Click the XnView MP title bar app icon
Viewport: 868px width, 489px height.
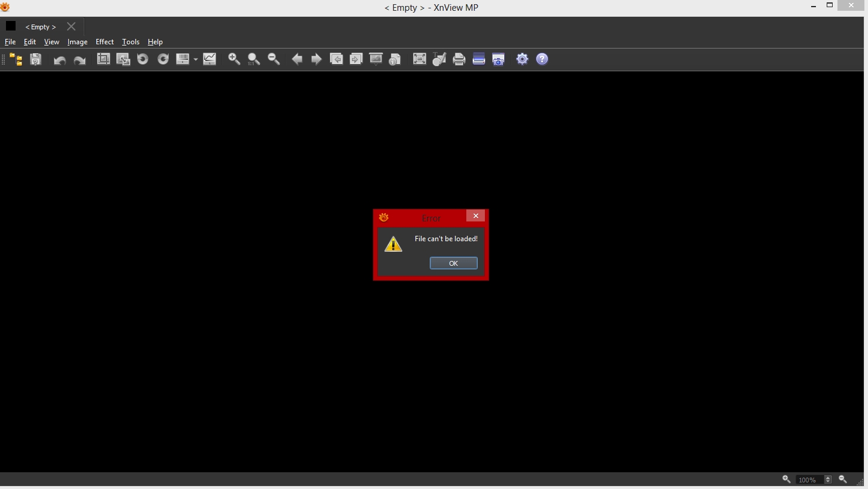tap(5, 7)
